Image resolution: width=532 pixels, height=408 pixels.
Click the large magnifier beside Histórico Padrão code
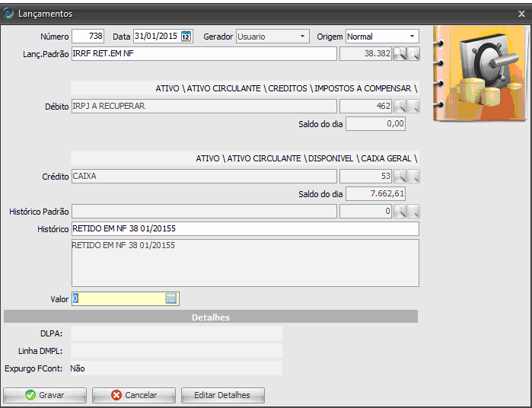pyautogui.click(x=400, y=211)
